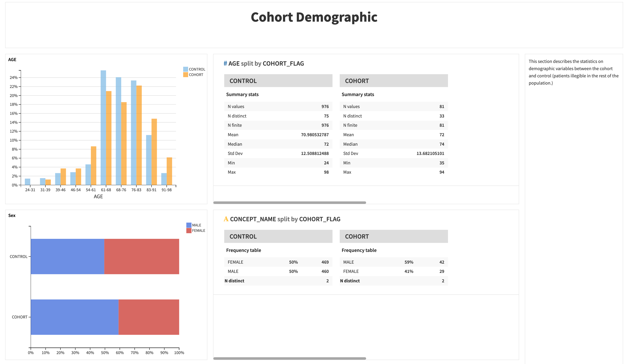
Task: Click the CONTROL legend marker on the AGE chart
Action: pyautogui.click(x=185, y=69)
